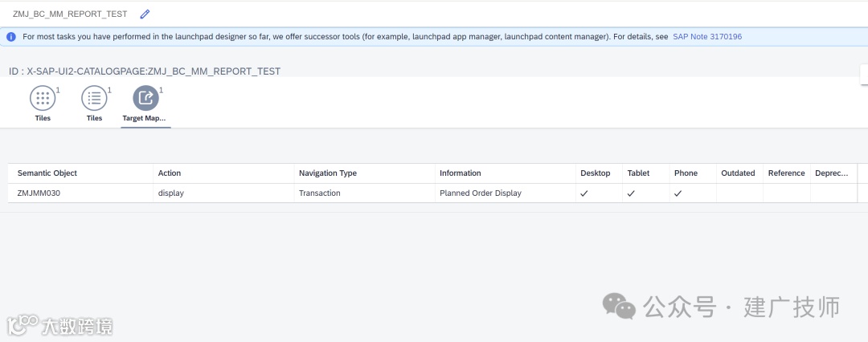Click the pencil edit icon beside catalog title
Image resolution: width=868 pixels, height=342 pixels.
(x=145, y=14)
